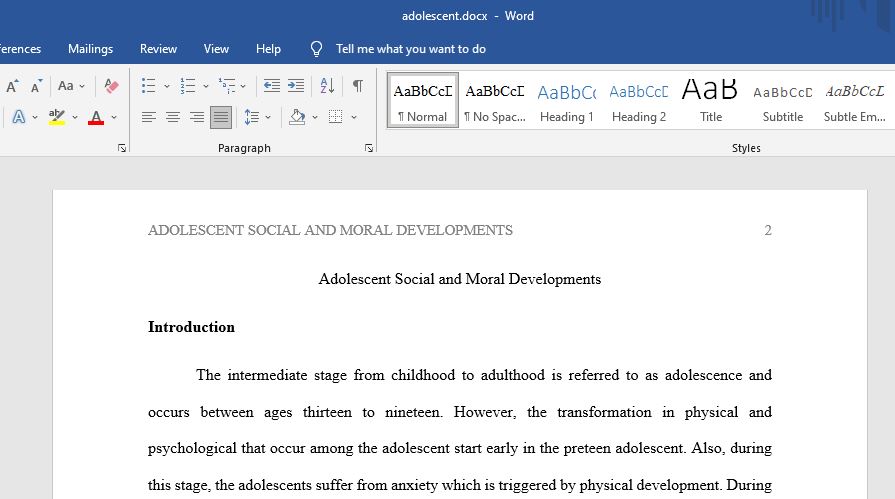
Task: Apply the Title style
Action: pyautogui.click(x=711, y=100)
